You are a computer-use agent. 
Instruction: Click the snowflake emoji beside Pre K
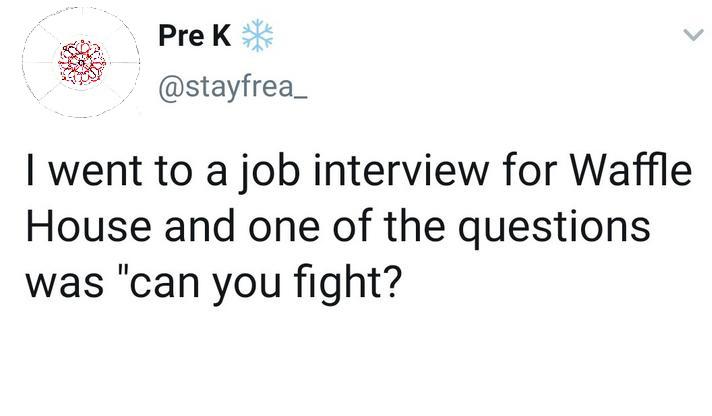(x=258, y=37)
